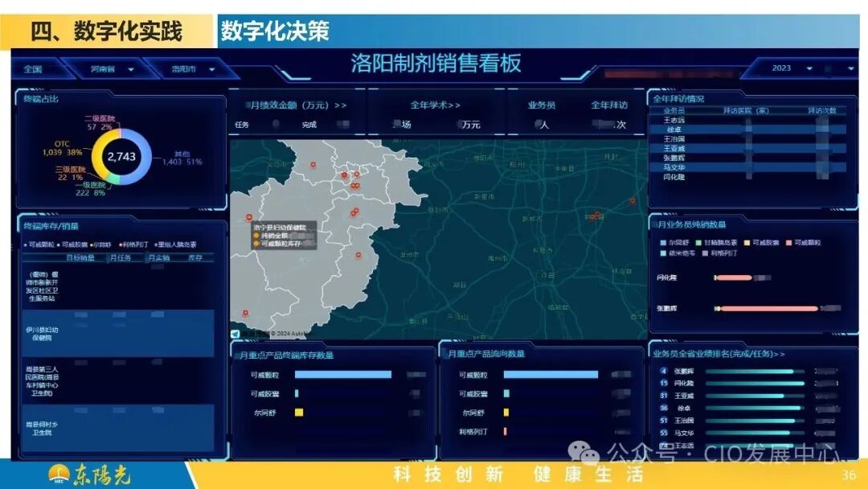
Task: Click the rank 51 badge beside 王治国
Action: coord(664,421)
